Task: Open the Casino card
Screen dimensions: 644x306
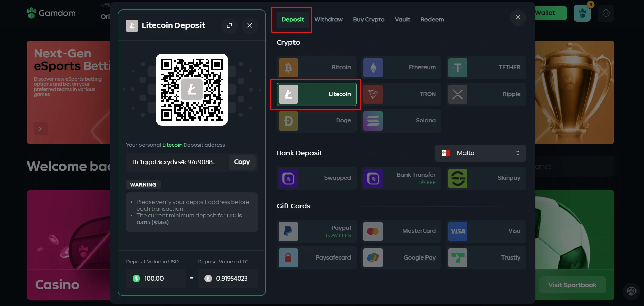Action: 69,245
